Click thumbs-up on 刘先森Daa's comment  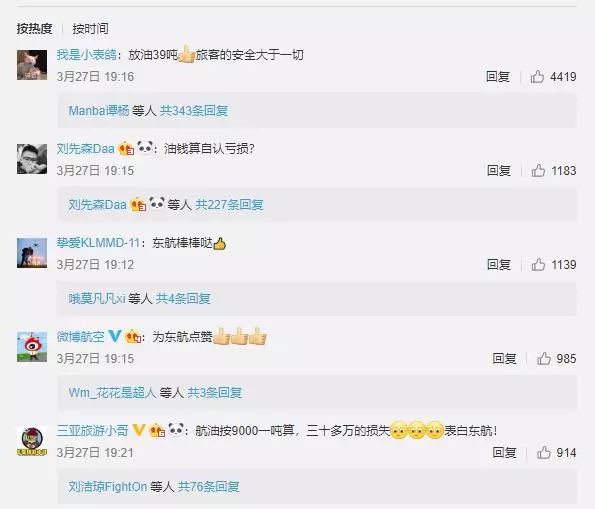pyautogui.click(x=538, y=170)
